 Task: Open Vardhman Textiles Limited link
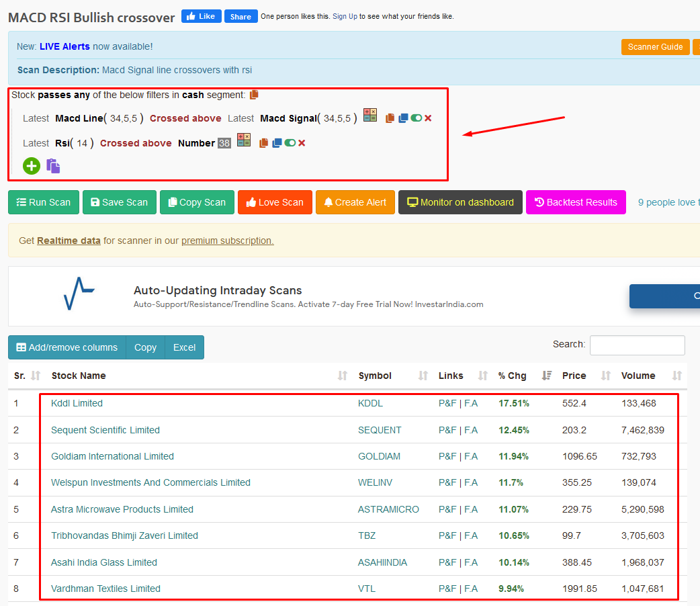tap(105, 589)
